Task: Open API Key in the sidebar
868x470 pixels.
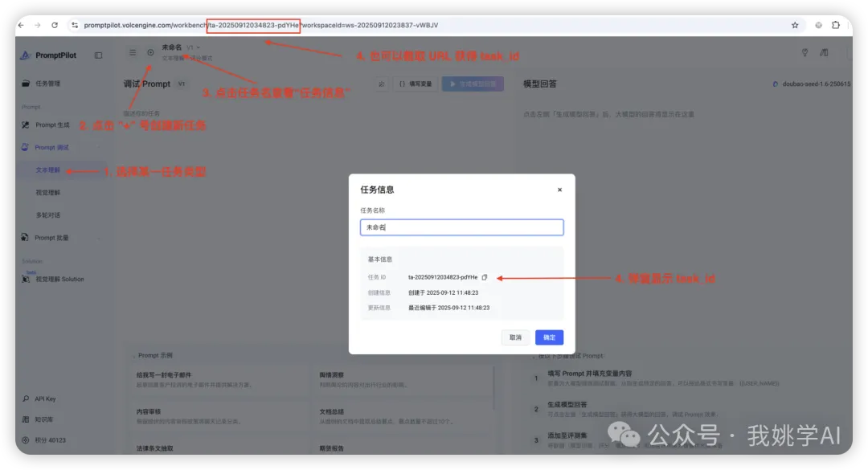Action: click(45, 398)
